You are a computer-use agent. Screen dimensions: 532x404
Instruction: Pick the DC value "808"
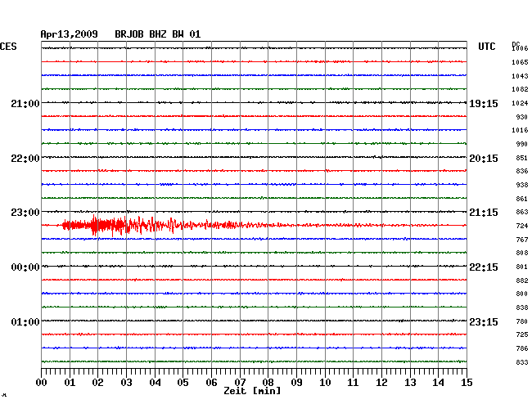point(522,253)
